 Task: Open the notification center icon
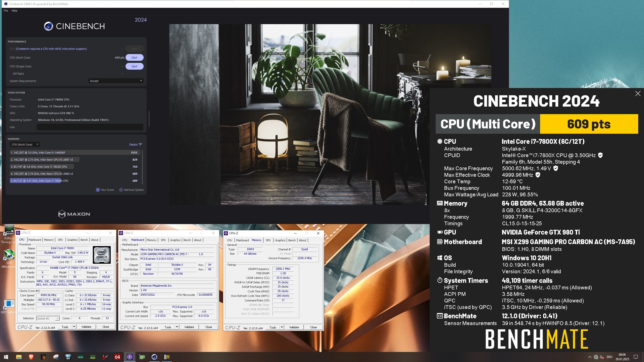point(636,357)
